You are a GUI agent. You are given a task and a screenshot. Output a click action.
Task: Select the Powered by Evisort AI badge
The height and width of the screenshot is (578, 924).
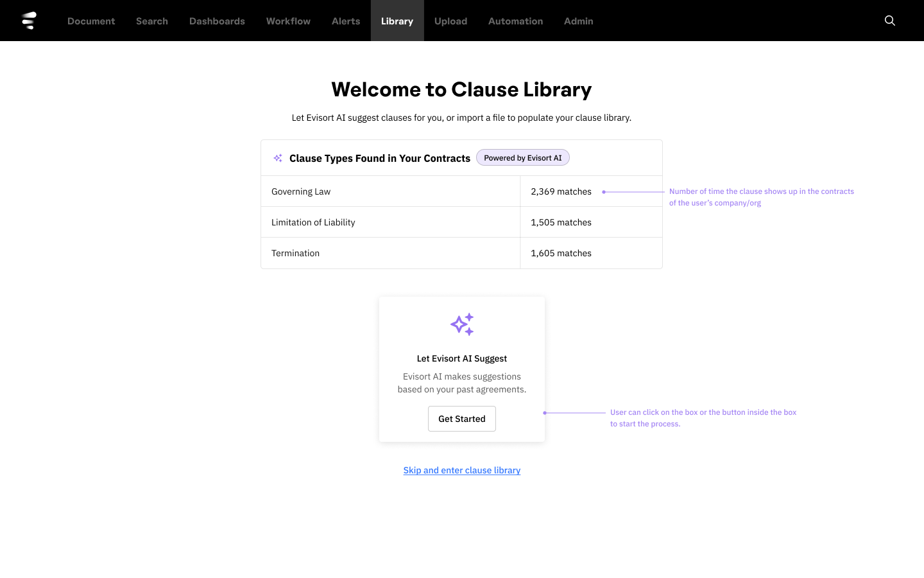click(522, 157)
